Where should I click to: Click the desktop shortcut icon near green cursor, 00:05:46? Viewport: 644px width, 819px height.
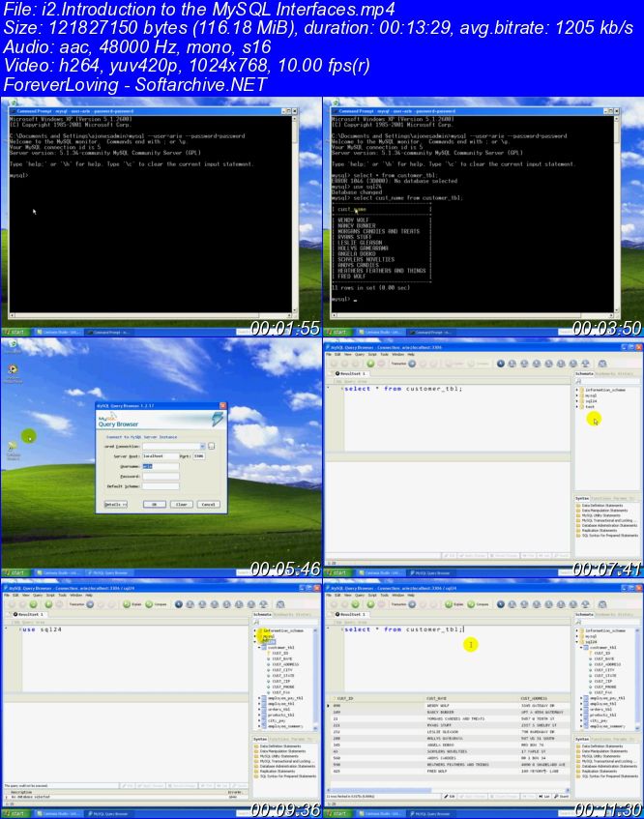(12, 446)
